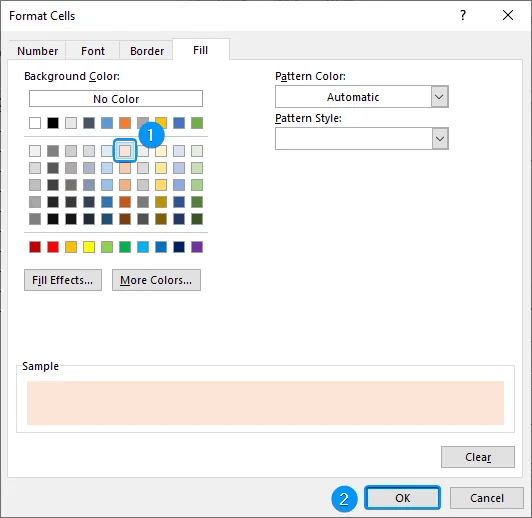
Task: Open the Fill Effects dialog
Action: (x=63, y=280)
